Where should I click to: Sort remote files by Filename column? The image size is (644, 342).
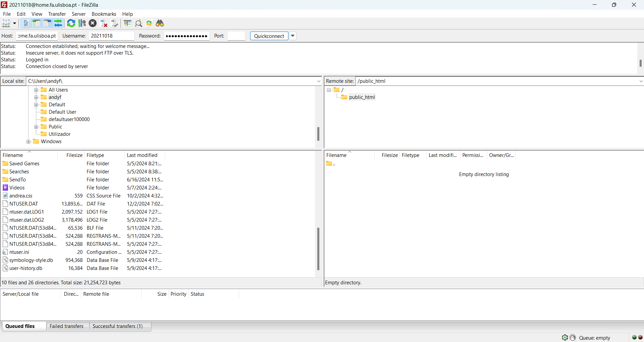(x=349, y=155)
